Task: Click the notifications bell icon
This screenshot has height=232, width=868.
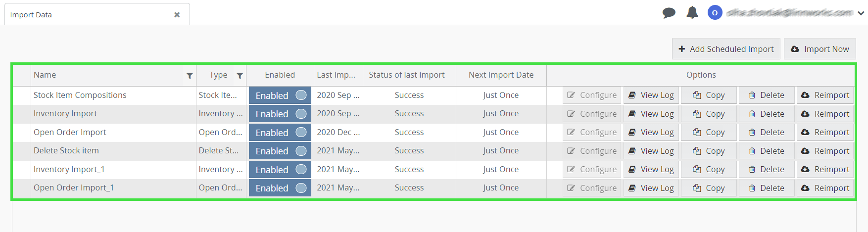Action: pos(692,13)
